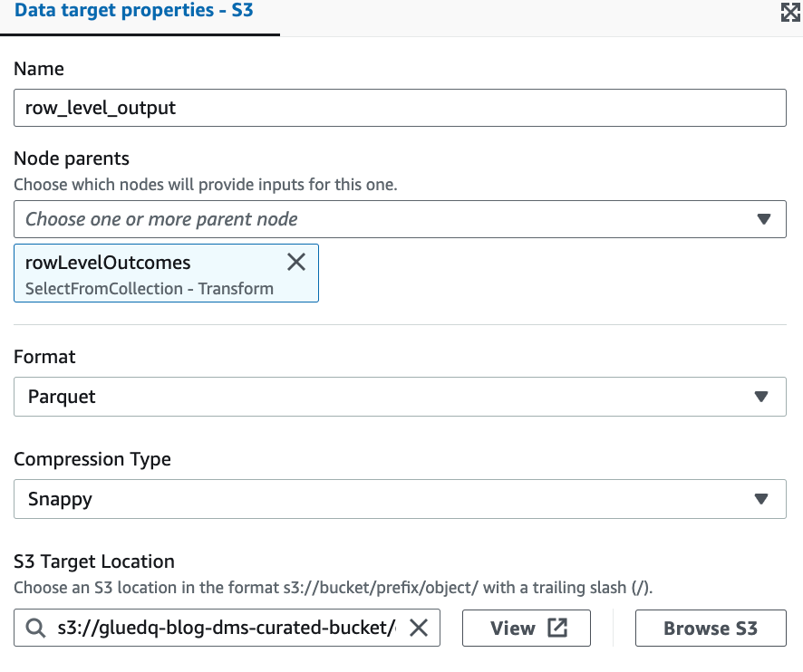Click the S3 Target Location label

[x=94, y=562]
